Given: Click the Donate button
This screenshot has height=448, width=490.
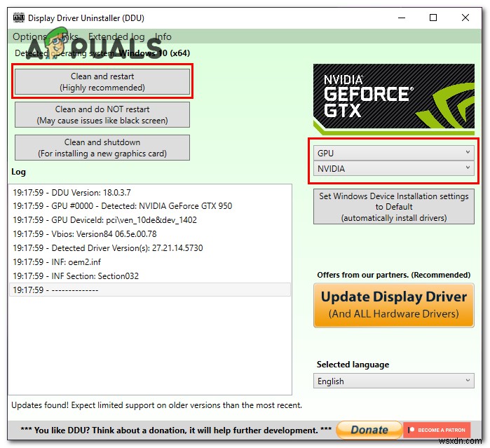Looking at the screenshot, I should 369,430.
